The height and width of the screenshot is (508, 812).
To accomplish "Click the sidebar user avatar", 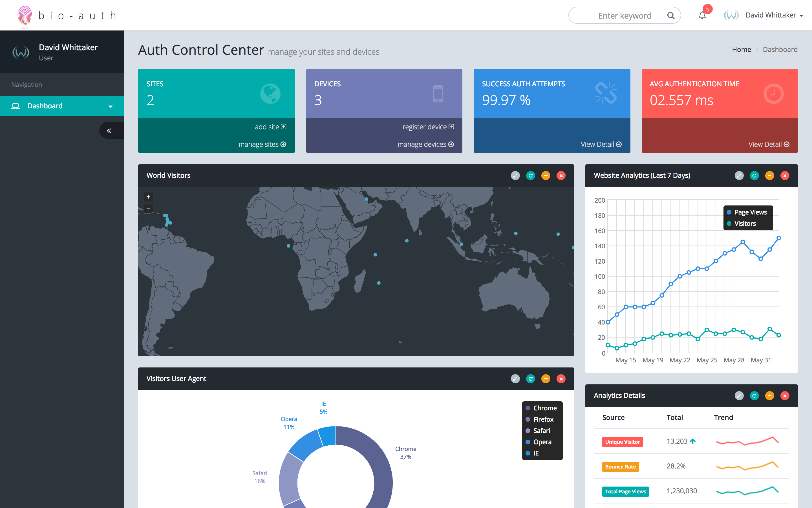I will click(x=21, y=52).
